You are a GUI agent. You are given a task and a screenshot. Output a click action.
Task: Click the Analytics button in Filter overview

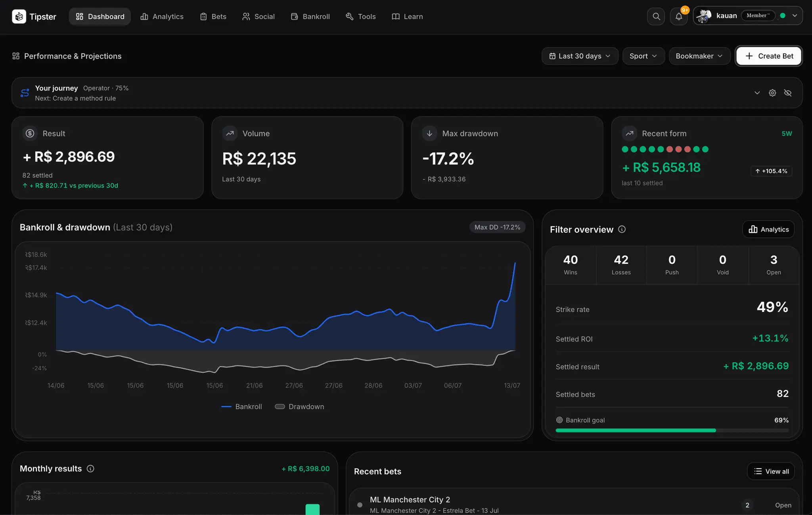tap(768, 229)
